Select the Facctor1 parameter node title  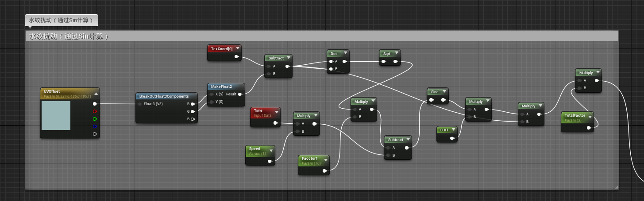[x=310, y=158]
